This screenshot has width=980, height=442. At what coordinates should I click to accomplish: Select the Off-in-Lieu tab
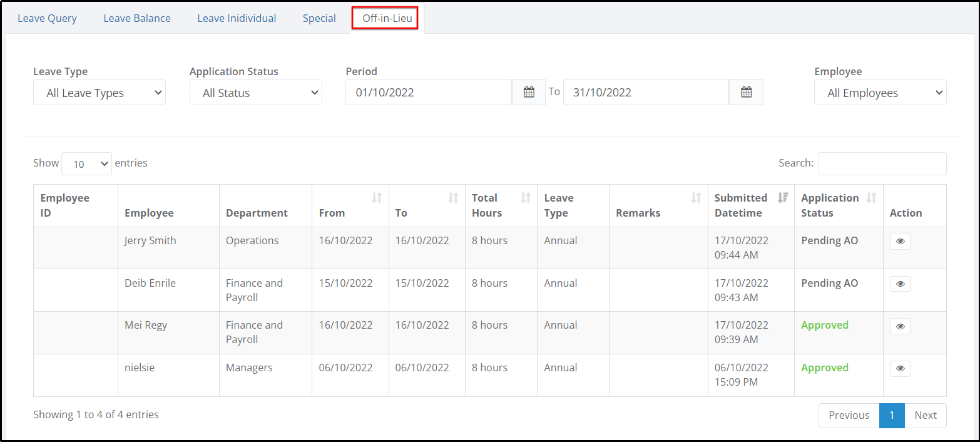387,18
